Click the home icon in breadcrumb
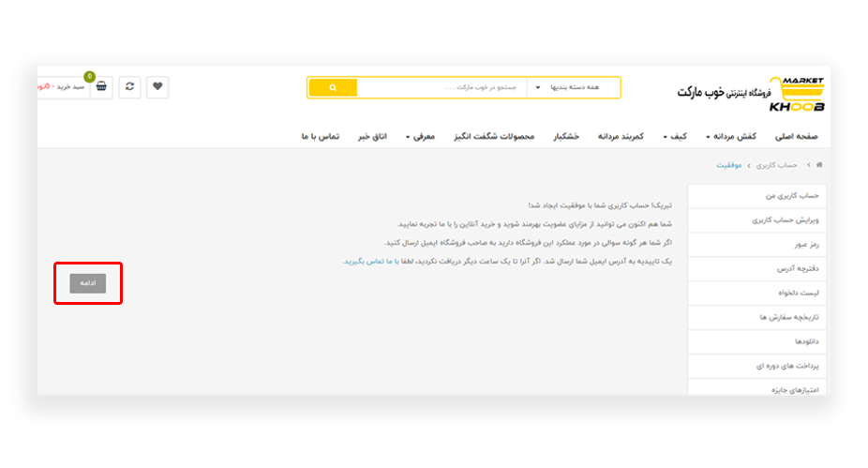The image size is (868, 468). click(x=819, y=165)
